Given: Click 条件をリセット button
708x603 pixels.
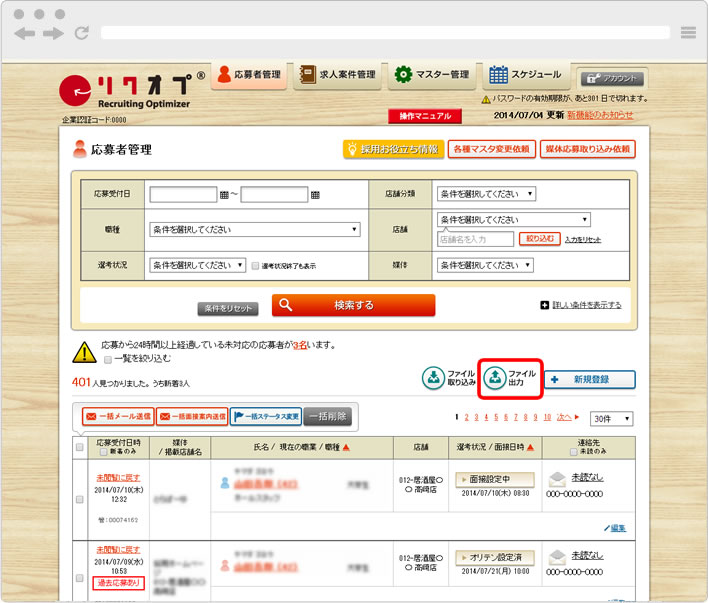Looking at the screenshot, I should [228, 309].
